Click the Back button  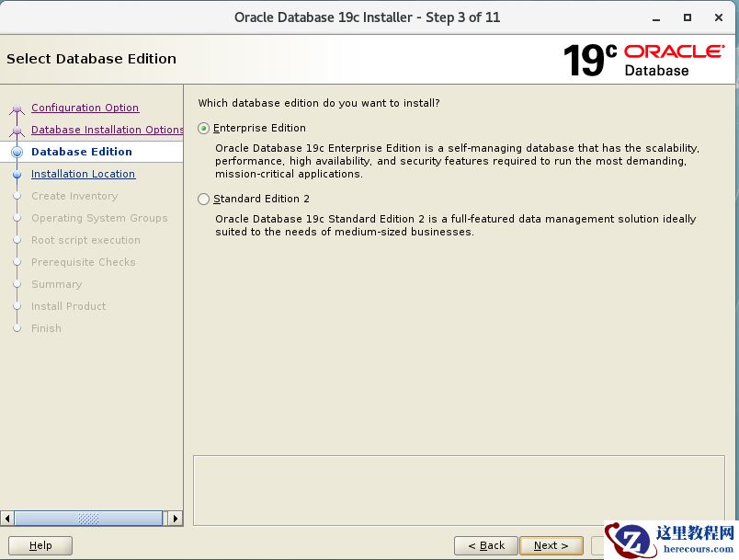(x=486, y=545)
